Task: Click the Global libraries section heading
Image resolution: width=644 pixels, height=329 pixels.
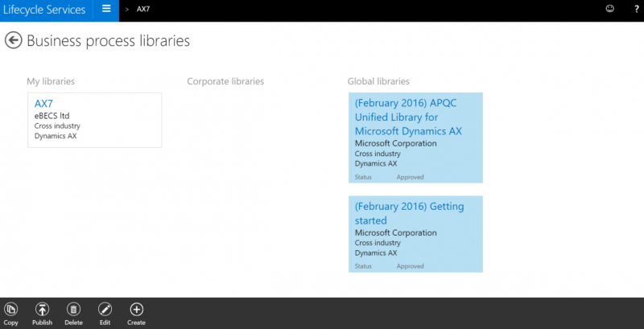Action: point(378,81)
